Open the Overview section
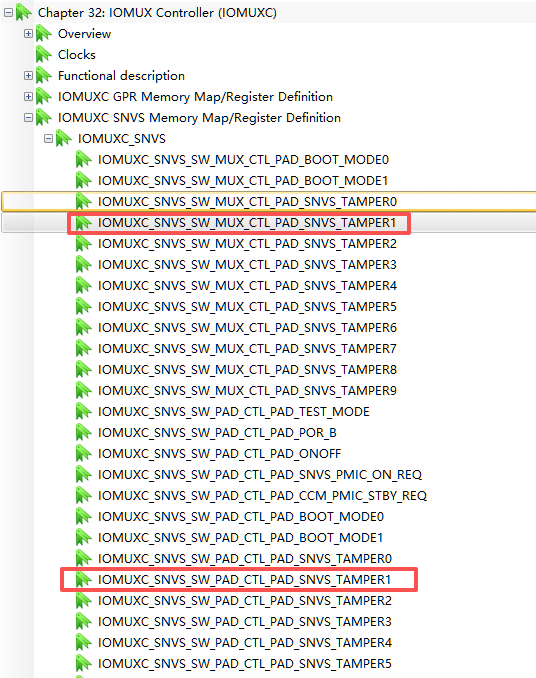The width and height of the screenshot is (536, 678). click(84, 34)
